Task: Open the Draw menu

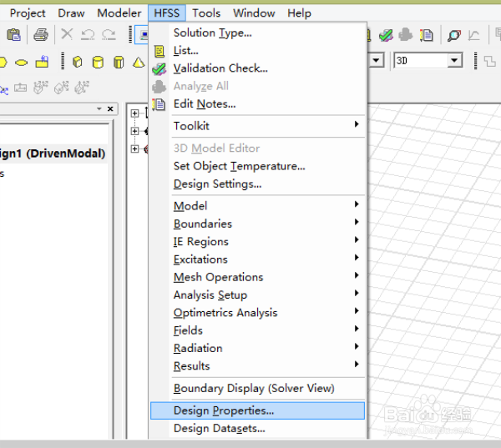Action: click(71, 13)
